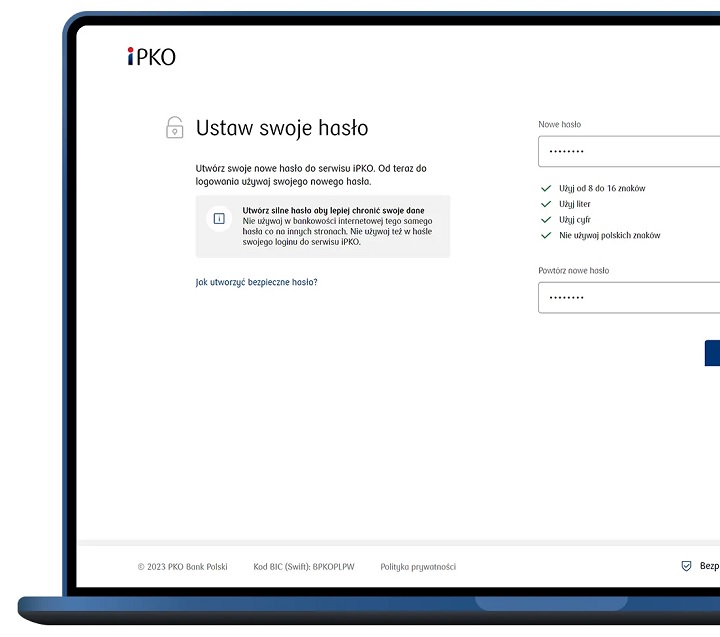
Task: Open the 'Polityka prywatności' footer link
Action: click(x=417, y=567)
